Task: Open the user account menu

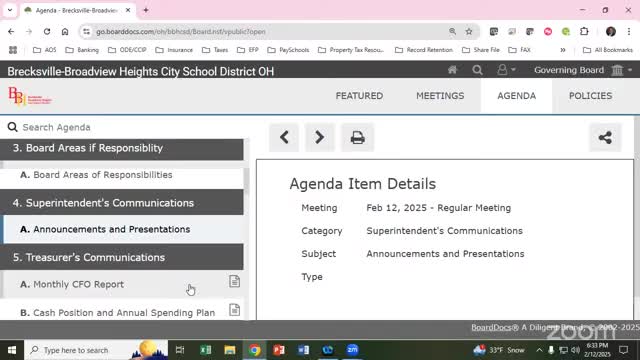Action: click(x=506, y=70)
